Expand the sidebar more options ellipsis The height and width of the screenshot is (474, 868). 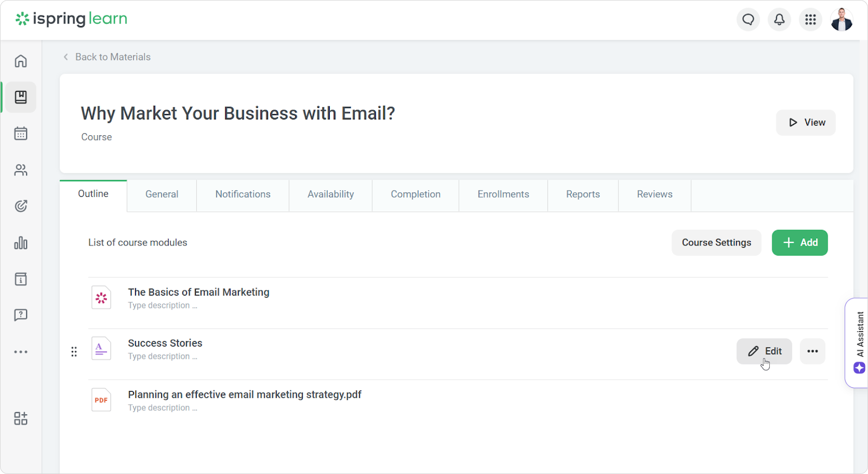(x=21, y=352)
